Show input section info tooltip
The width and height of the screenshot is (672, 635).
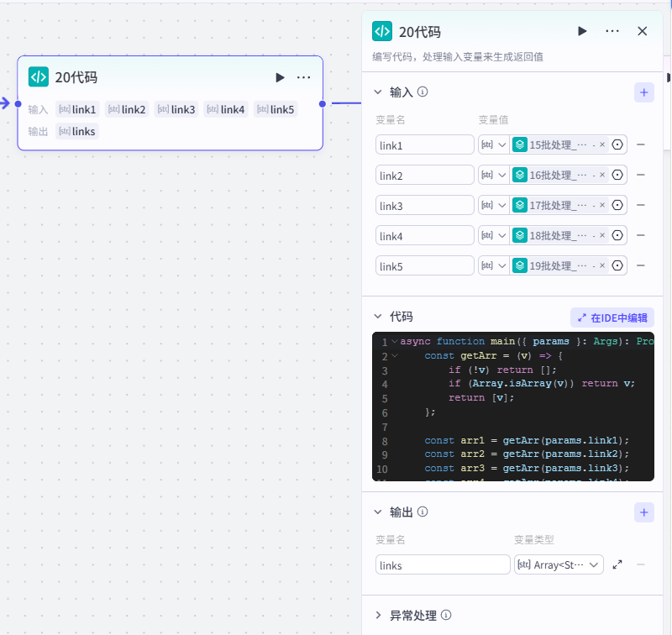[x=423, y=92]
